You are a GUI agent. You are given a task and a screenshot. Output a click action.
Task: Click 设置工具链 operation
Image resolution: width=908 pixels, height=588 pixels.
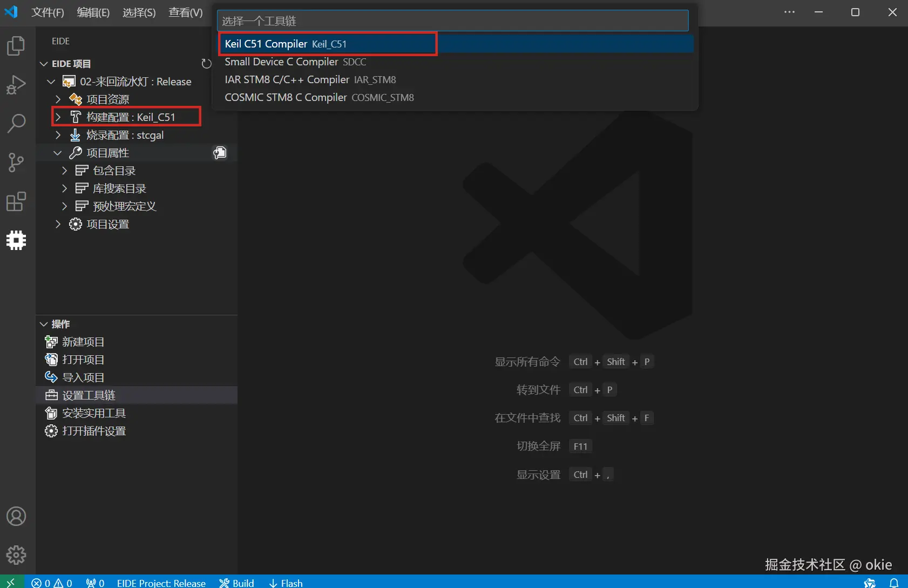point(137,395)
